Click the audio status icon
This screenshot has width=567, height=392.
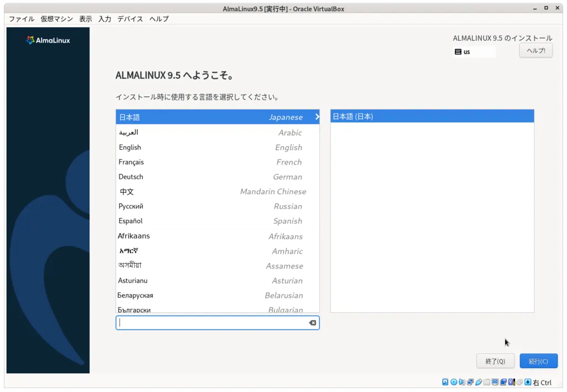tap(461, 382)
